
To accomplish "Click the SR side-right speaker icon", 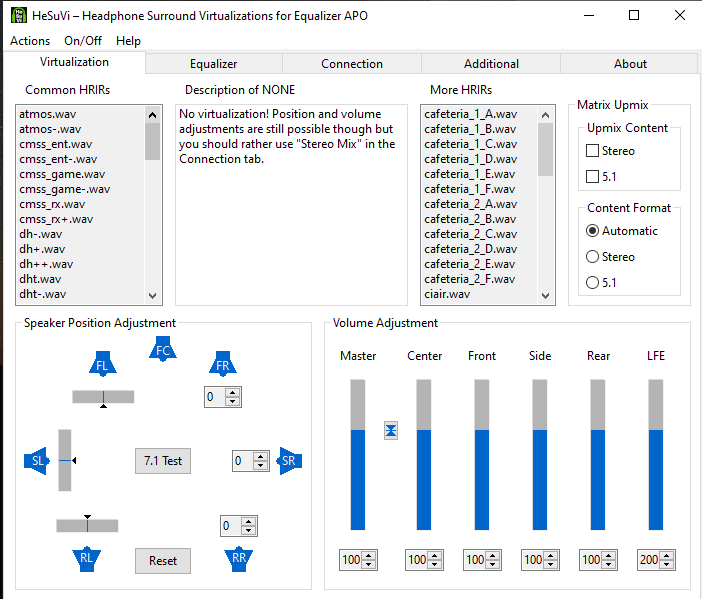I will click(289, 461).
